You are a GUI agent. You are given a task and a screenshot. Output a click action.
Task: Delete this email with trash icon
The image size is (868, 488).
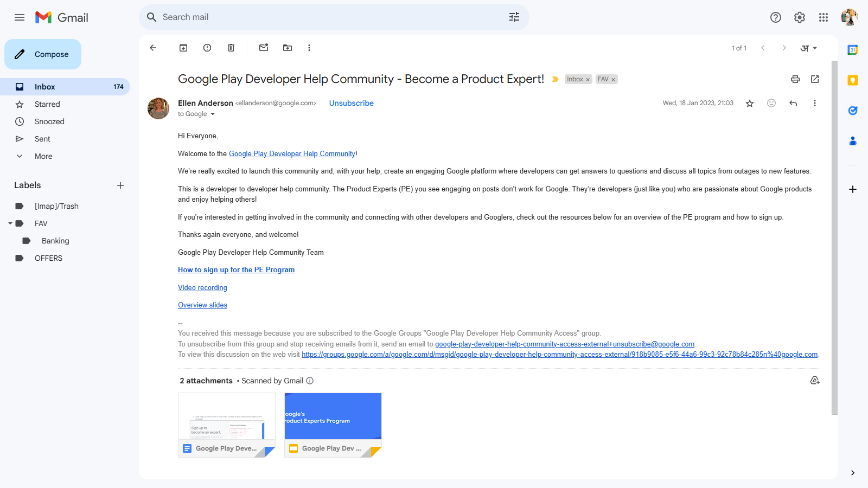231,48
